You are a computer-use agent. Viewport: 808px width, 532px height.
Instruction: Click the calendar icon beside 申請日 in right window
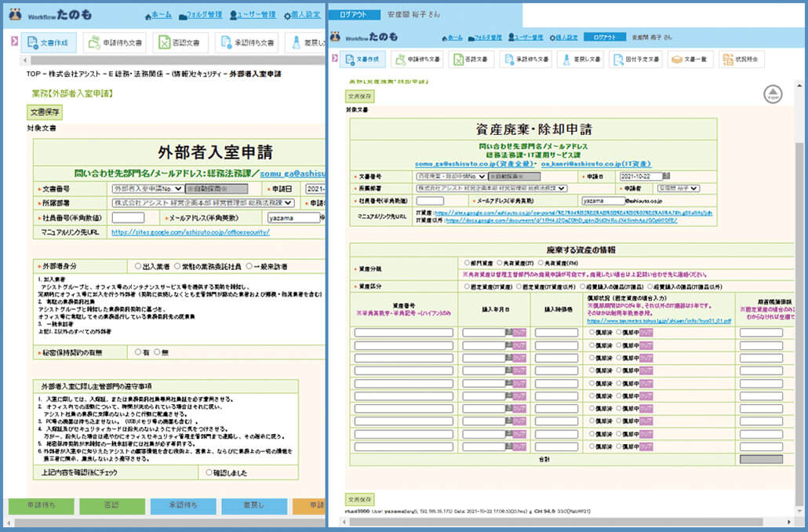click(666, 176)
